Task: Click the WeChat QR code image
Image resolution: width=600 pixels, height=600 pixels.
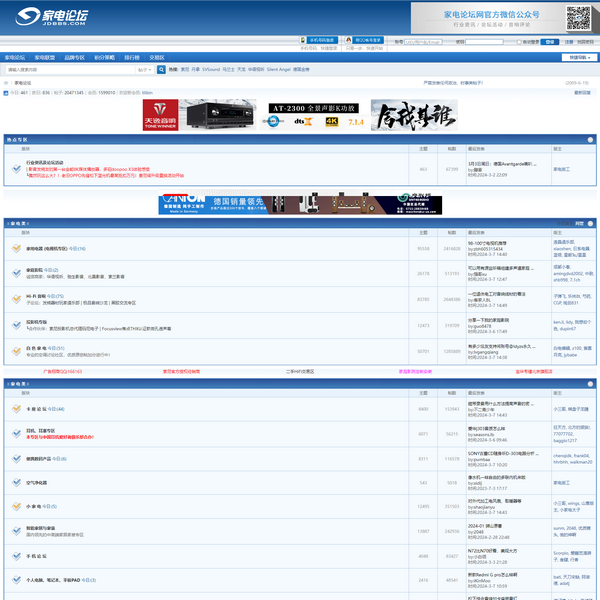Action: 580,17
